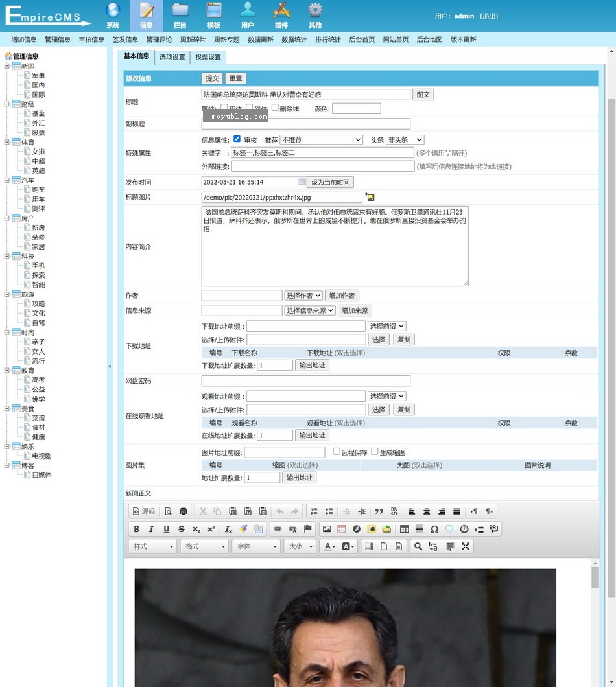Open the editor background color picker

pyautogui.click(x=348, y=546)
